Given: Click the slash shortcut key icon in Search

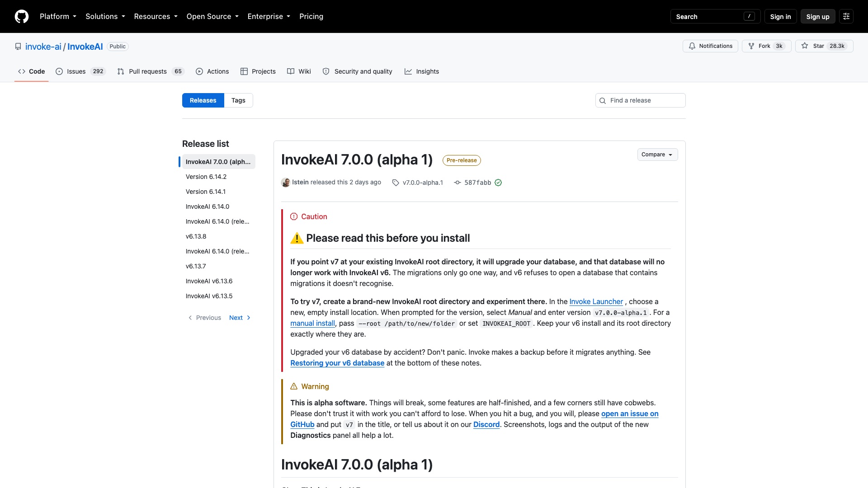Looking at the screenshot, I should 749,16.
